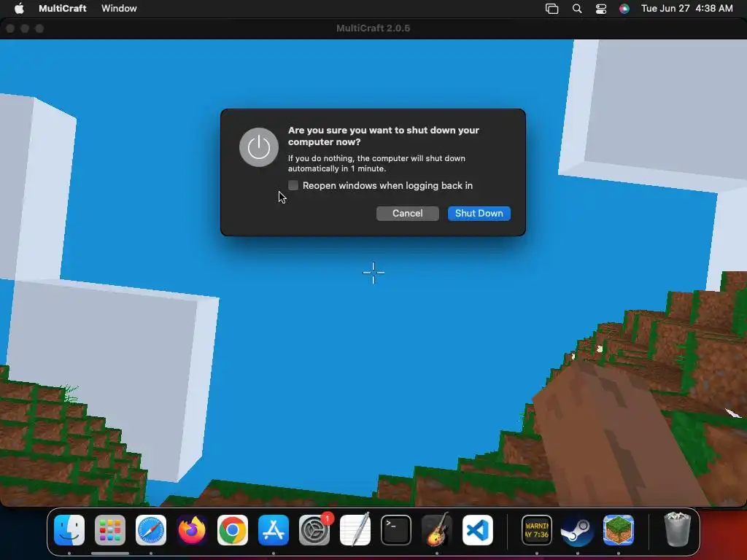The width and height of the screenshot is (747, 560).
Task: Launch Visual Studio Code icon
Action: point(477,530)
